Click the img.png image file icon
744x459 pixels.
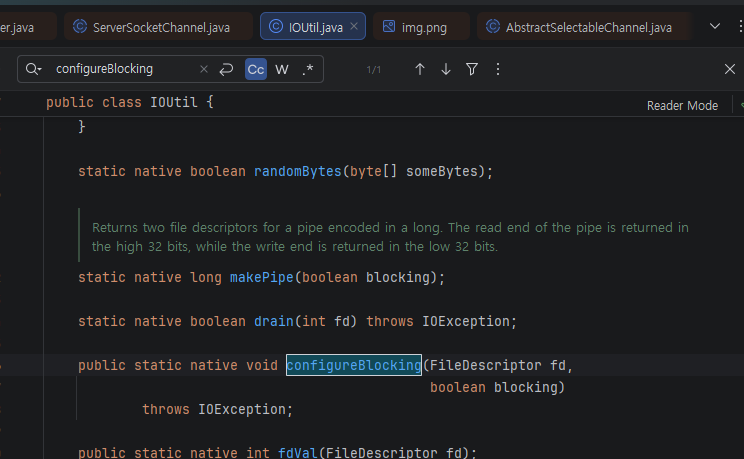[389, 27]
